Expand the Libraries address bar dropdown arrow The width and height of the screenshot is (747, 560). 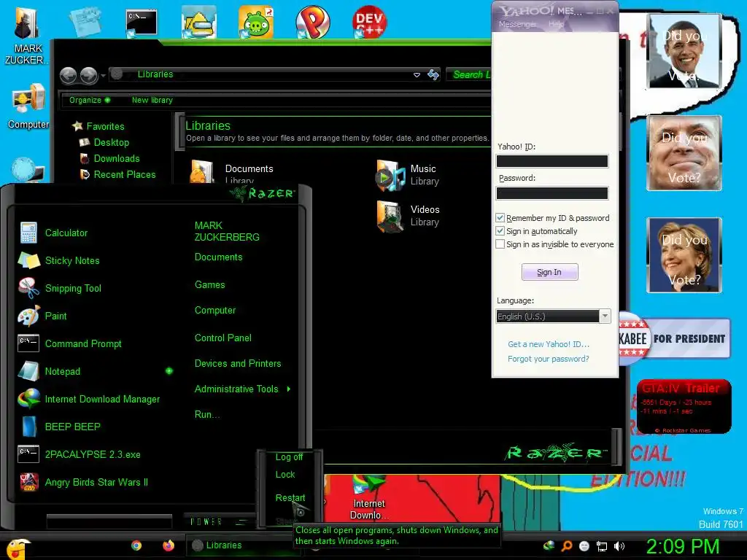click(417, 75)
